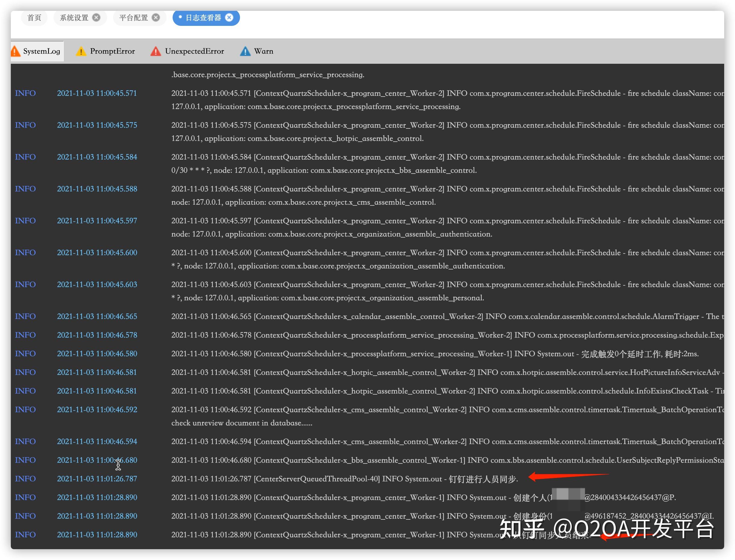The image size is (735, 560).
Task: Click the UnexpectedError red warning icon
Action: [x=155, y=51]
